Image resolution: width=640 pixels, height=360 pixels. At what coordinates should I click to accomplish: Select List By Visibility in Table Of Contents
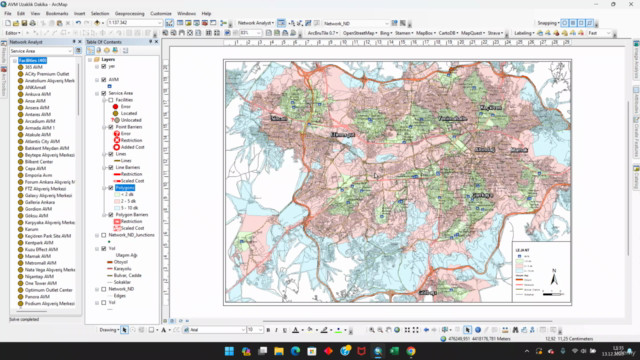coord(107,50)
